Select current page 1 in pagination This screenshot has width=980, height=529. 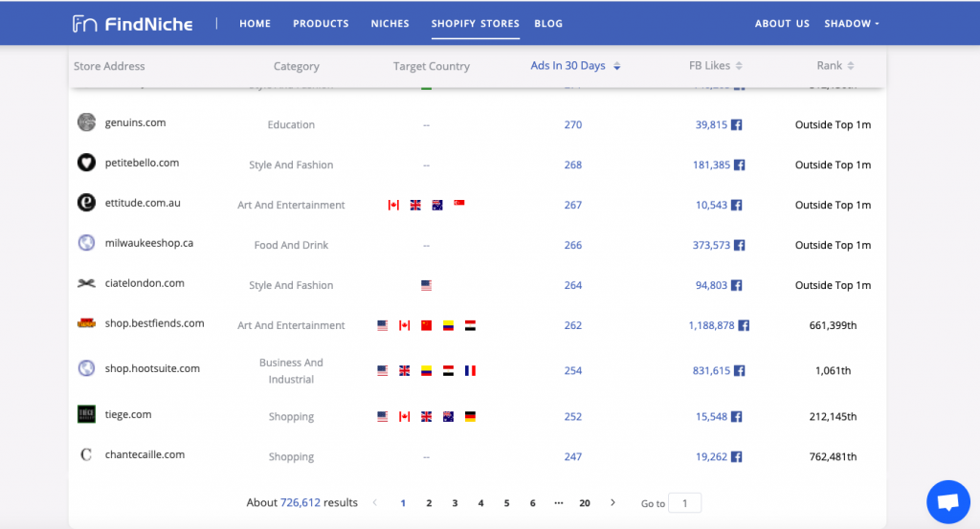coord(403,503)
